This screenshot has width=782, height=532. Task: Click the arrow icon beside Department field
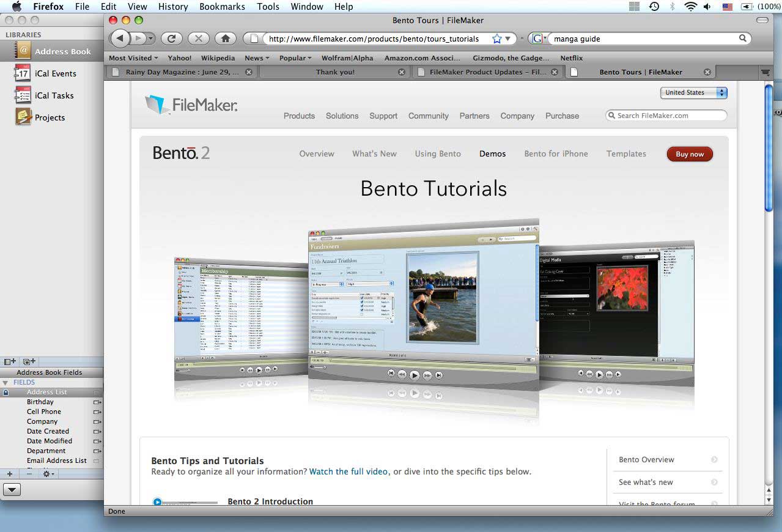click(97, 451)
